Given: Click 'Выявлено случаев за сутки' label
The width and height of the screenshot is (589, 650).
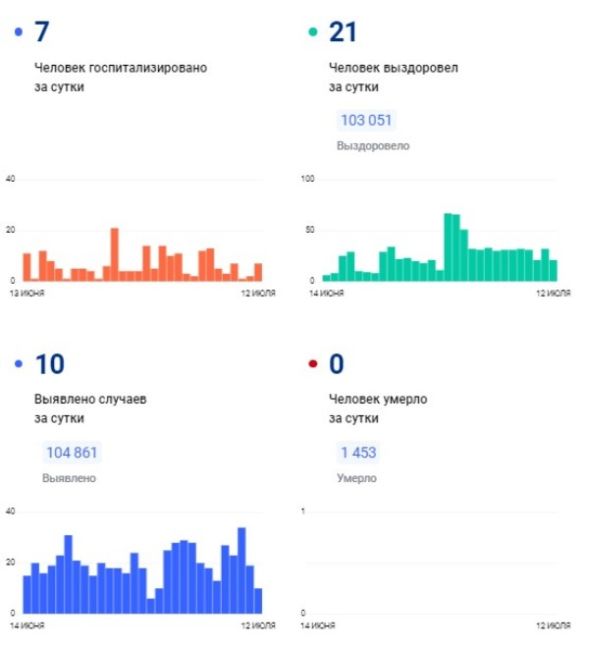Looking at the screenshot, I should pyautogui.click(x=90, y=409).
